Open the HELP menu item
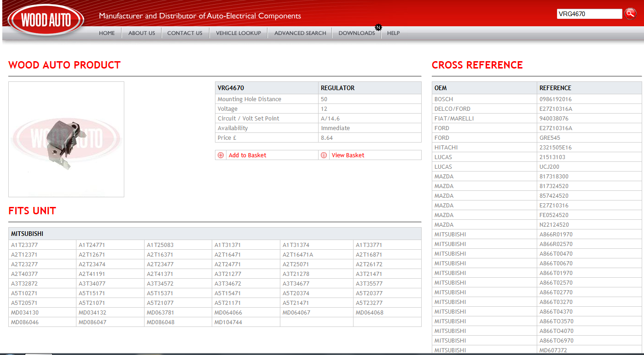This screenshot has width=644, height=355. pos(393,33)
